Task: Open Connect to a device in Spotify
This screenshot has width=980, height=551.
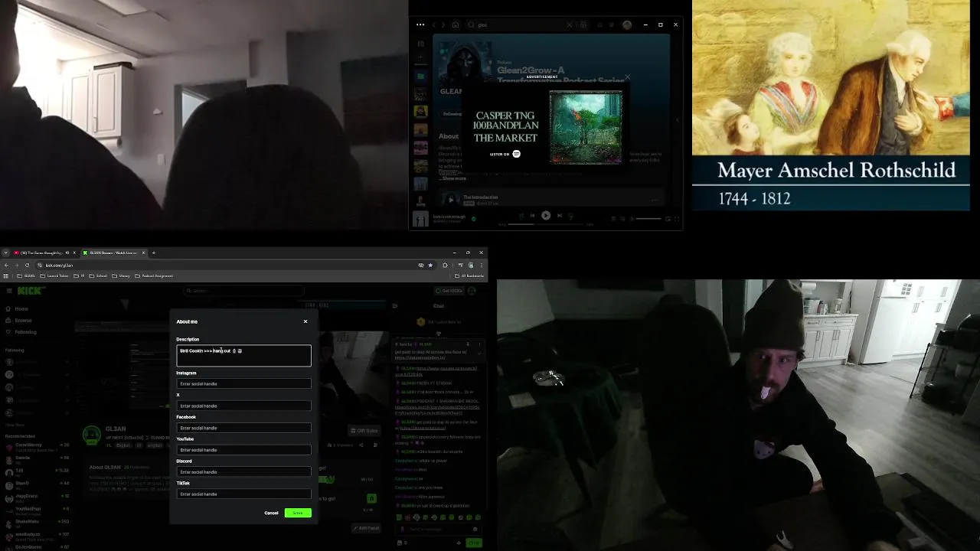Action: coord(622,219)
